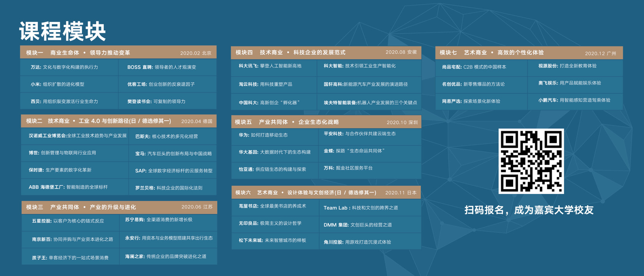
Task: Click the DMM 集团 文创巨头的经营之道 cell
Action: tap(370, 225)
